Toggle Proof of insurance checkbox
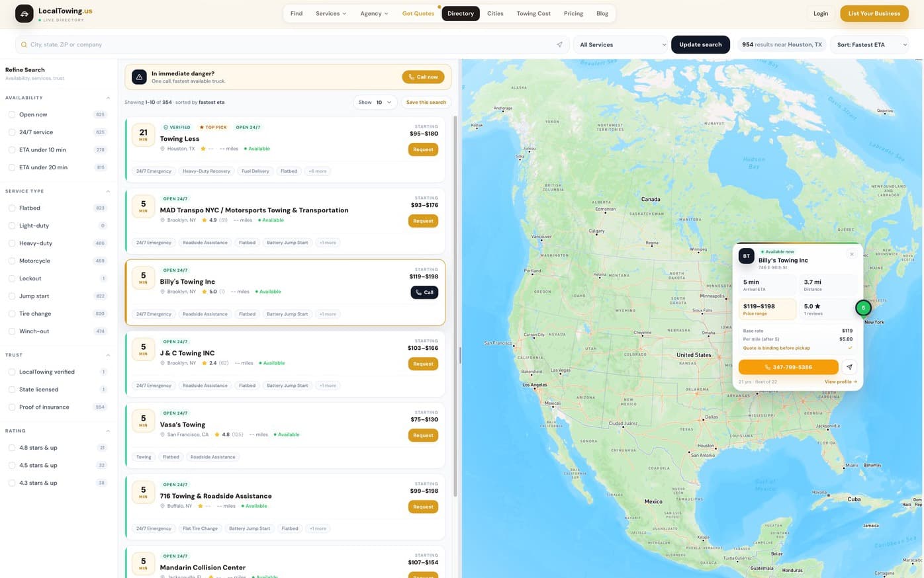This screenshot has width=924, height=578. coord(12,407)
